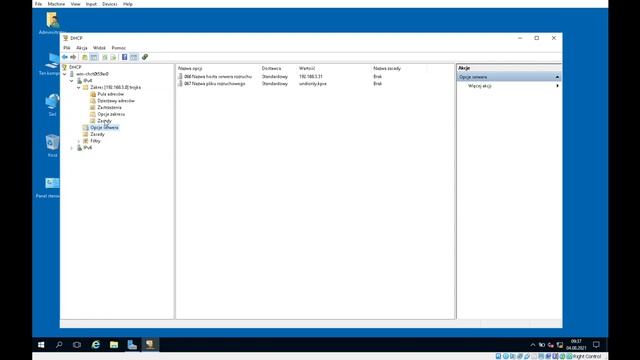Select the IPv4 node
Image resolution: width=640 pixels, height=360 pixels.
point(87,81)
